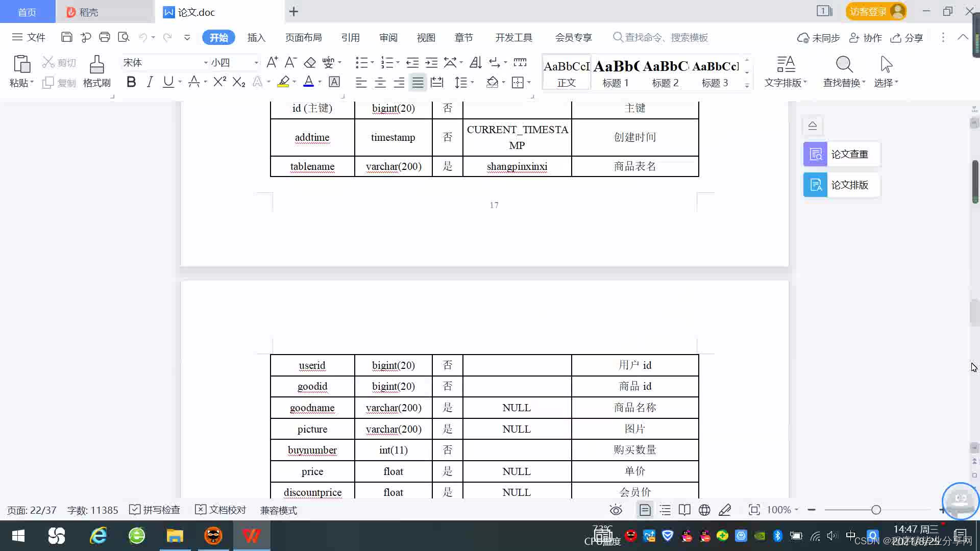This screenshot has height=551, width=980.
Task: Toggle 文档校对 in status bar
Action: [220, 510]
